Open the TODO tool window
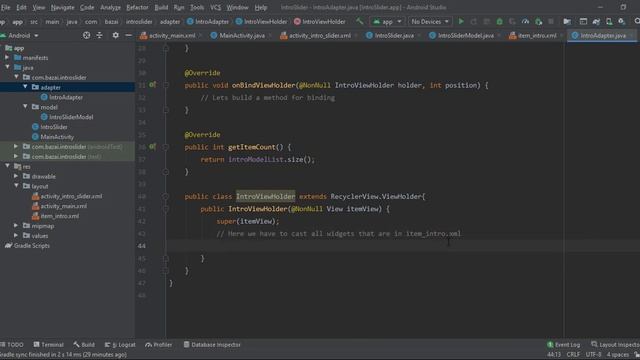This screenshot has width=640, height=360. click(12, 344)
